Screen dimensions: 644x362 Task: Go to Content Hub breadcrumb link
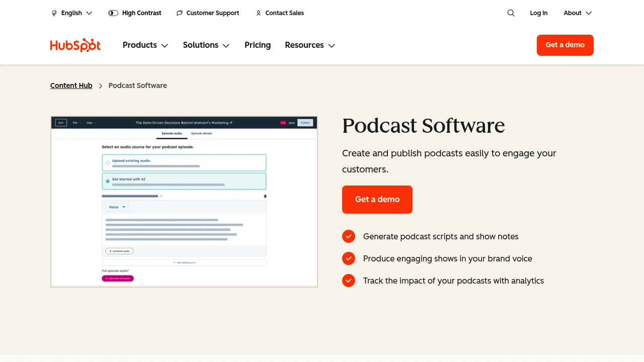71,85
